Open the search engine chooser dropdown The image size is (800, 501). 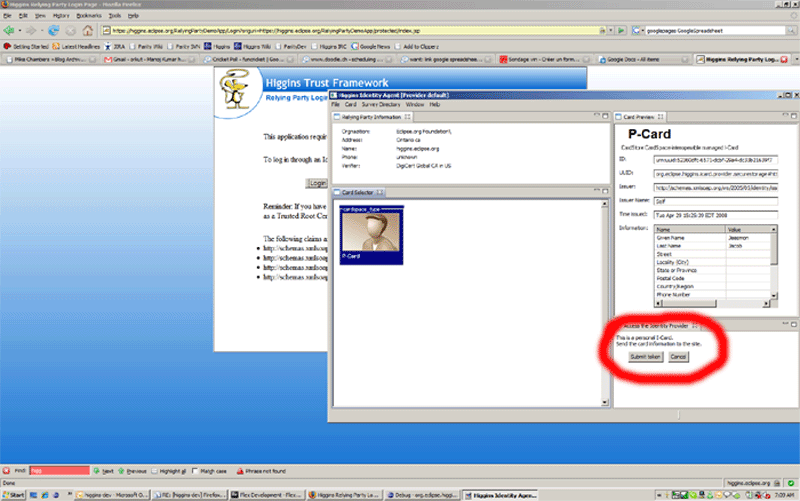coord(638,31)
